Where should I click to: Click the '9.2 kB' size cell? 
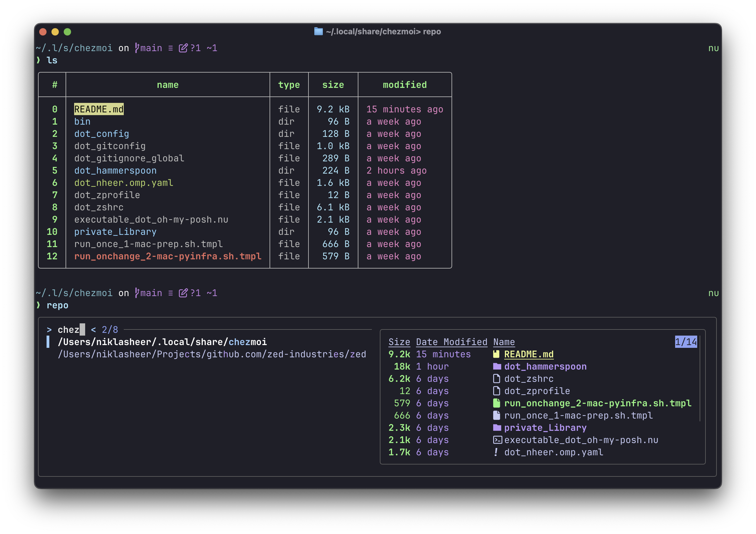pyautogui.click(x=333, y=109)
